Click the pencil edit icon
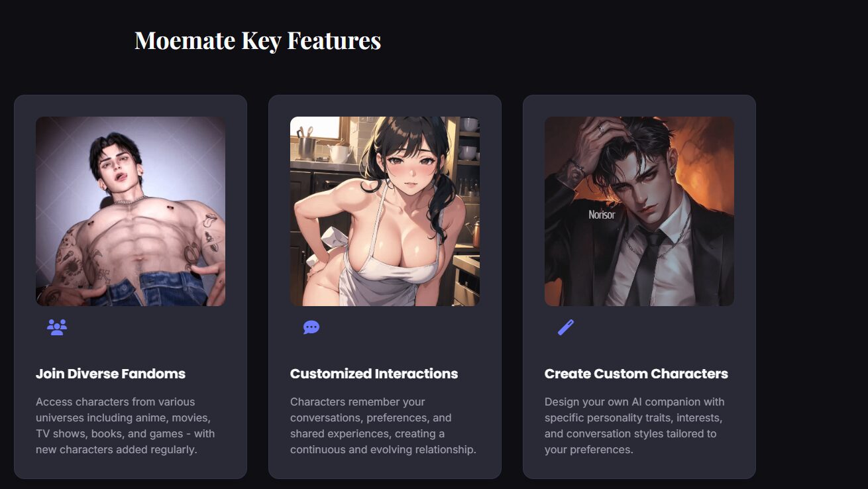 click(x=566, y=327)
